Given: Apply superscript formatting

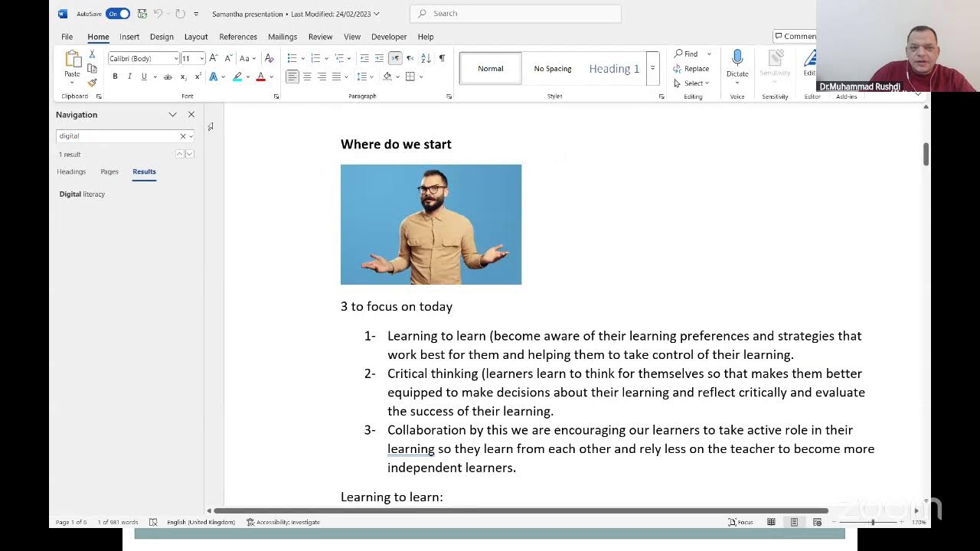Looking at the screenshot, I should (198, 77).
